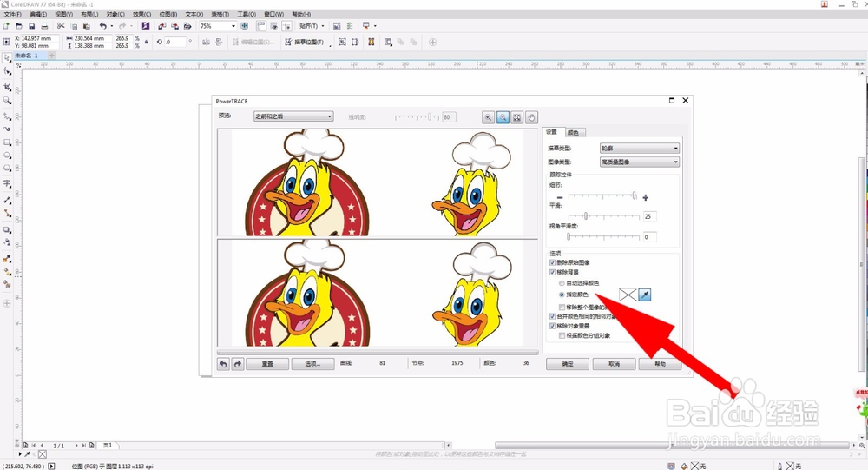This screenshot has width=868, height=470.
Task: Toggle the 移除整个图像的颜色 checkbox
Action: [562, 307]
